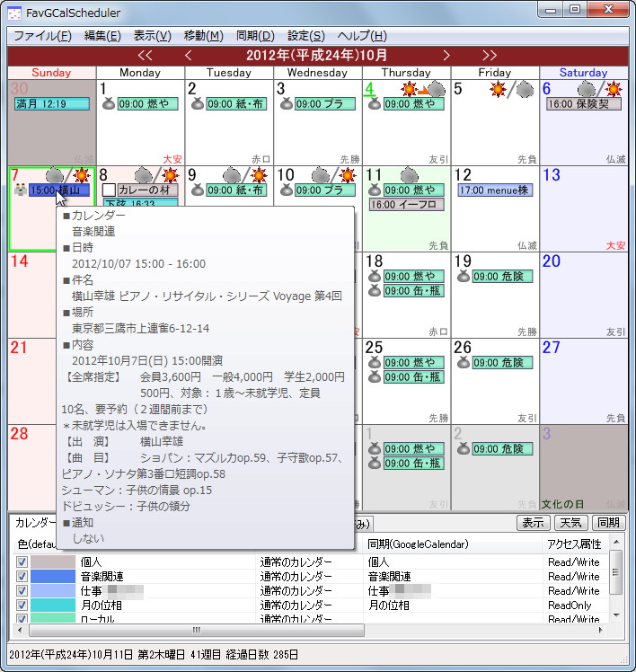
Task: Click the light blue swatch for 仕事
Action: click(x=53, y=591)
